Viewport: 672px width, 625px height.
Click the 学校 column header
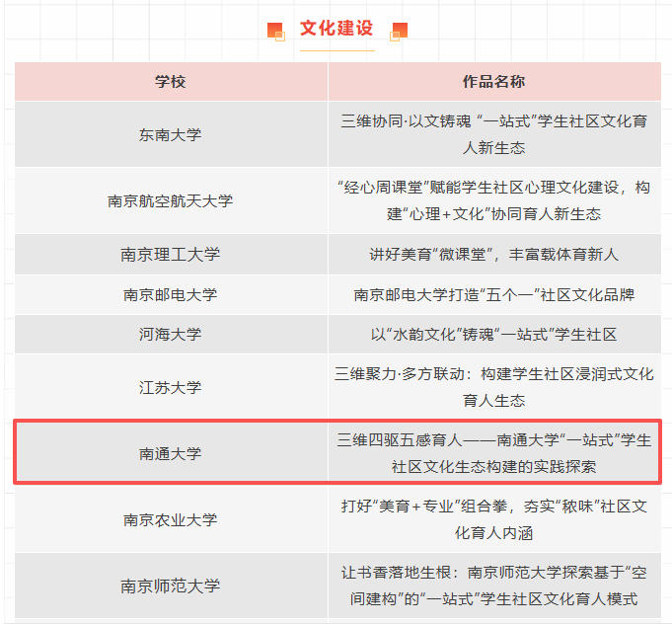pyautogui.click(x=171, y=82)
